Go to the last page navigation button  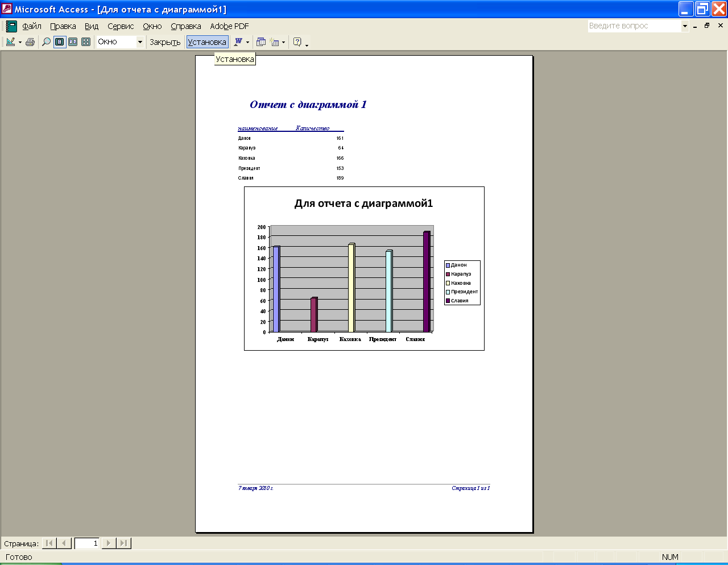pyautogui.click(x=124, y=543)
